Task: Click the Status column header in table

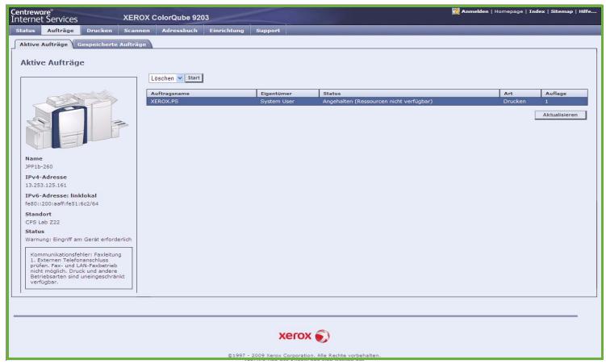Action: pos(409,94)
